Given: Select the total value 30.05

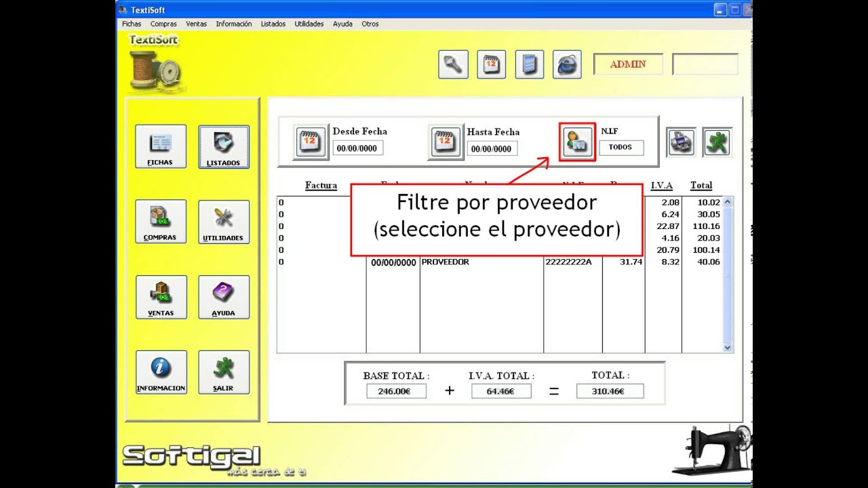Looking at the screenshot, I should pos(709,214).
